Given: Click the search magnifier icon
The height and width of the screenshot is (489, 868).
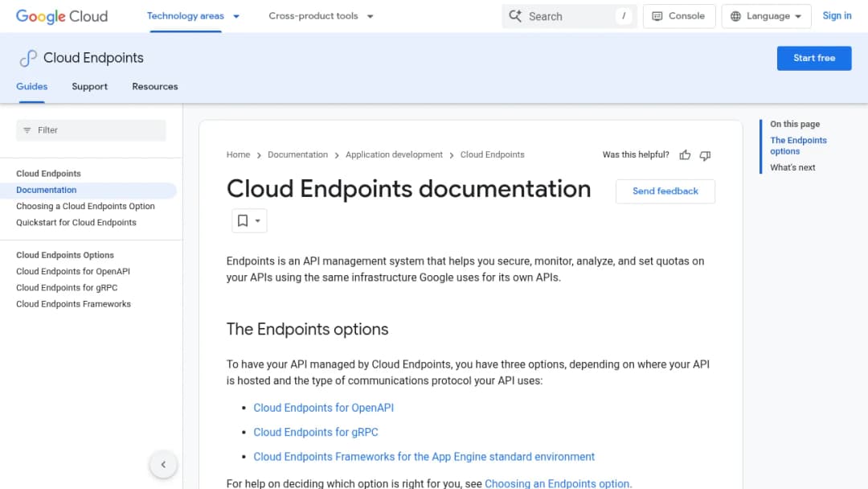Looking at the screenshot, I should 515,16.
